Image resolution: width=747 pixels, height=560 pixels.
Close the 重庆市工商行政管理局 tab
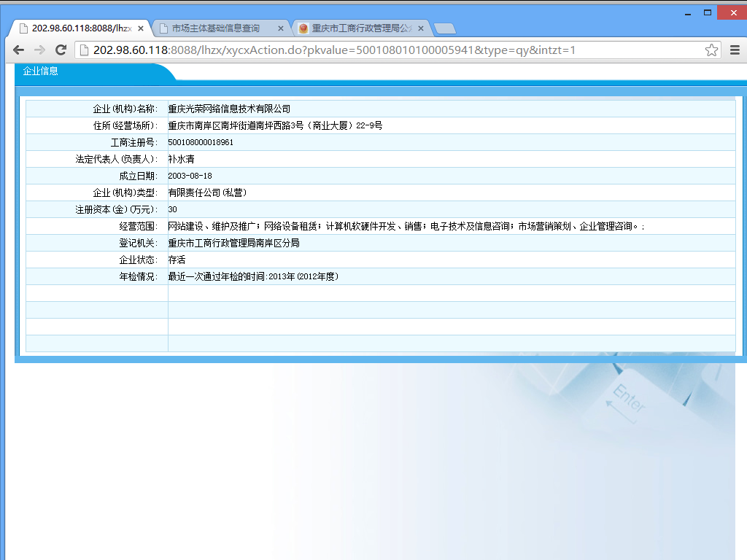click(x=421, y=28)
